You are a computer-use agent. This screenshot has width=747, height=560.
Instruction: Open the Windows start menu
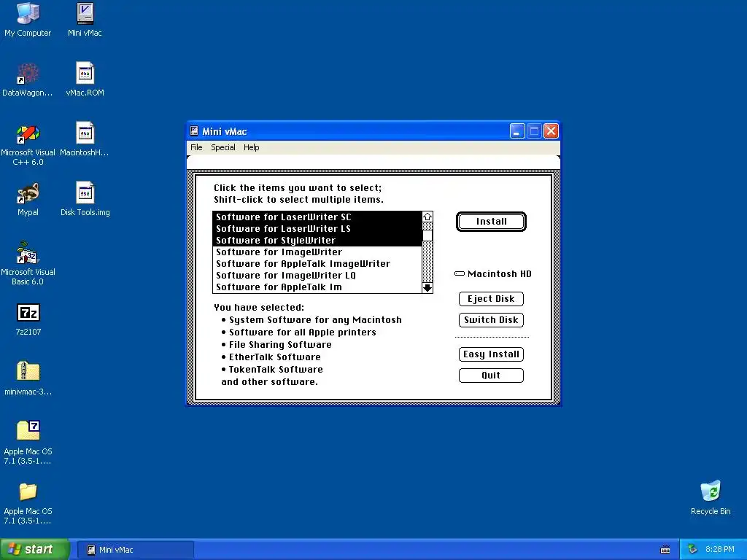tap(34, 550)
